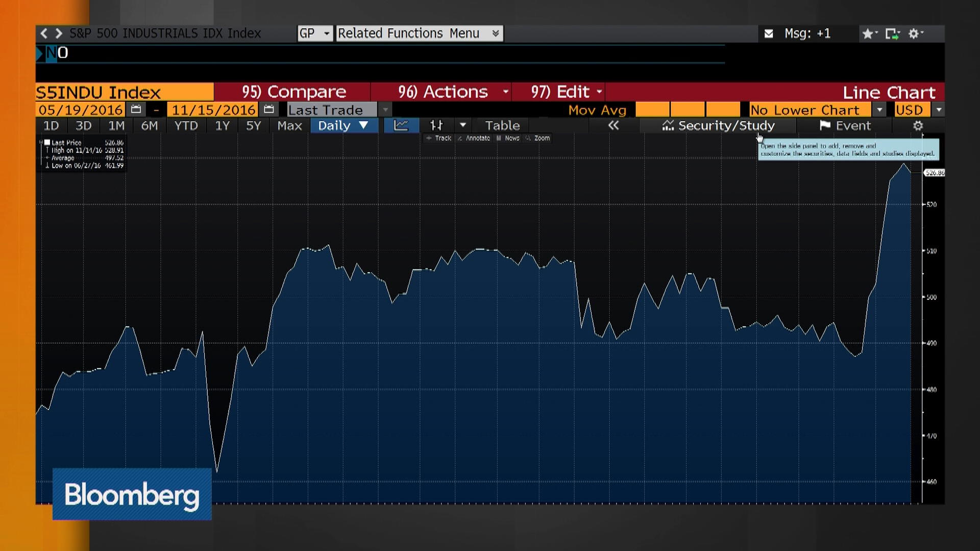Viewport: 980px width, 551px height.
Task: Open the 96) Actions dropdown
Action: (505, 92)
